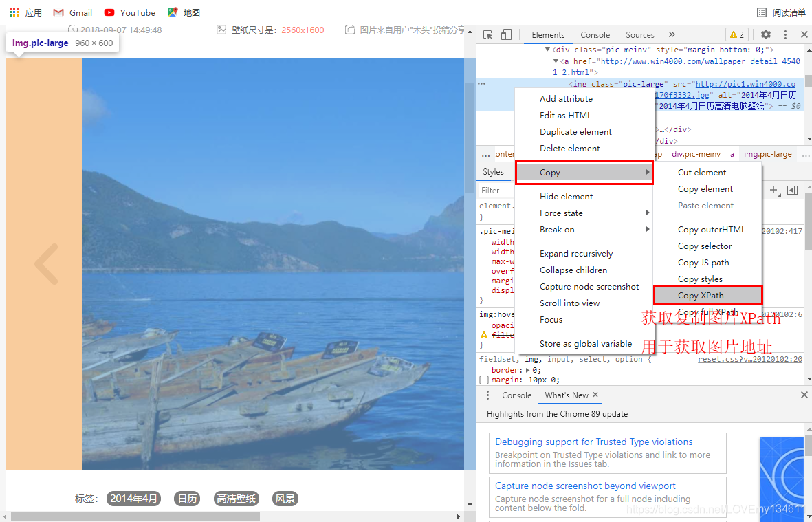The height and width of the screenshot is (522, 812).
Task: Show more DevTools tabs via the chevron
Action: tap(672, 34)
